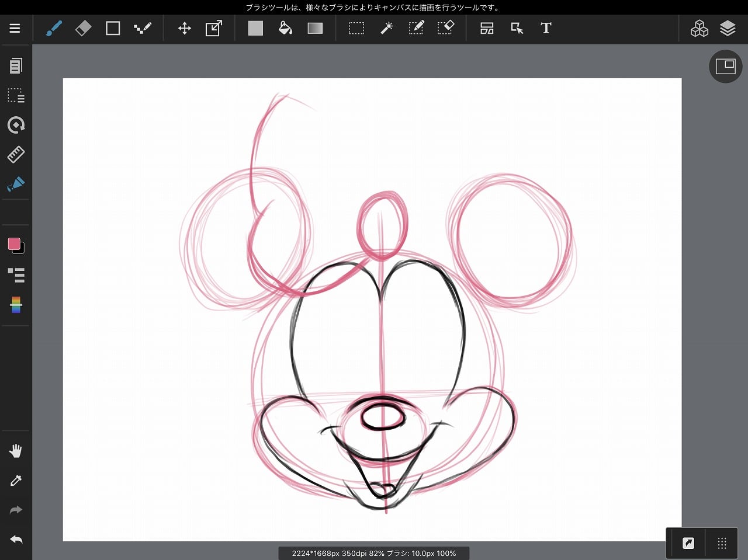Viewport: 748px width, 560px height.
Task: Click the pink foreground color swatch
Action: click(15, 244)
